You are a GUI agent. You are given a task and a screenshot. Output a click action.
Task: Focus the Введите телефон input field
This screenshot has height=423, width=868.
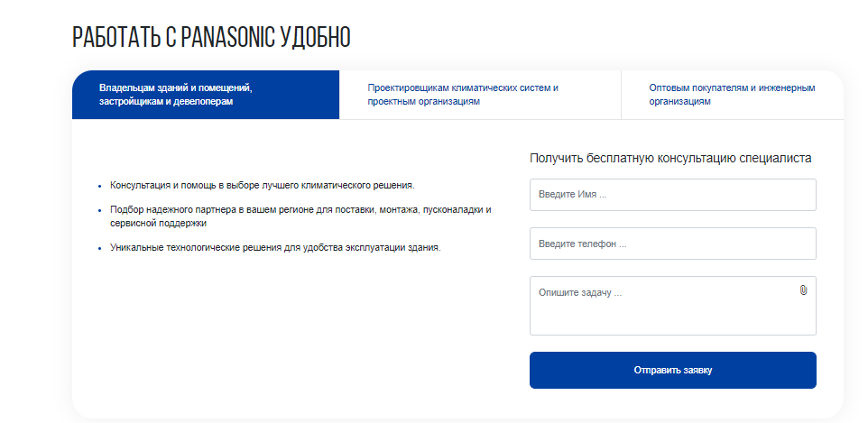pos(672,244)
